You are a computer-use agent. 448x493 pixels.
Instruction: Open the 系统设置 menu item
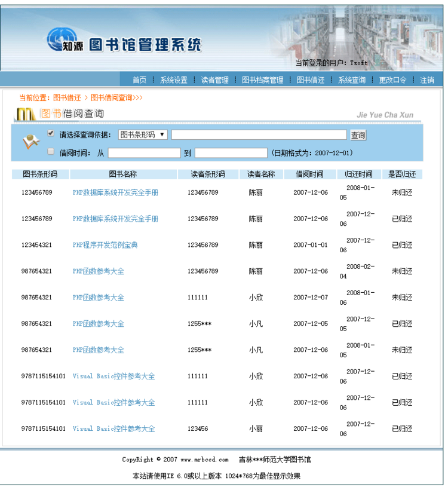174,80
